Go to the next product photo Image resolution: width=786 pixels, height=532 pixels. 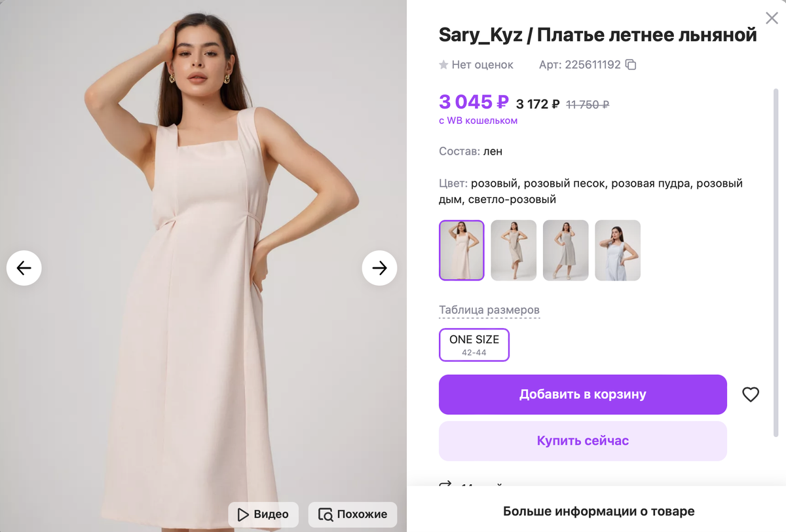[379, 268]
